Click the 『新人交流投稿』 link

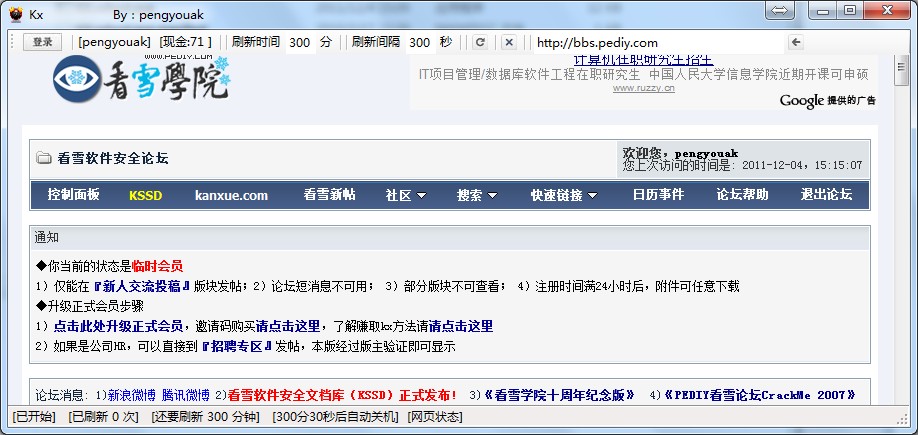[143, 286]
